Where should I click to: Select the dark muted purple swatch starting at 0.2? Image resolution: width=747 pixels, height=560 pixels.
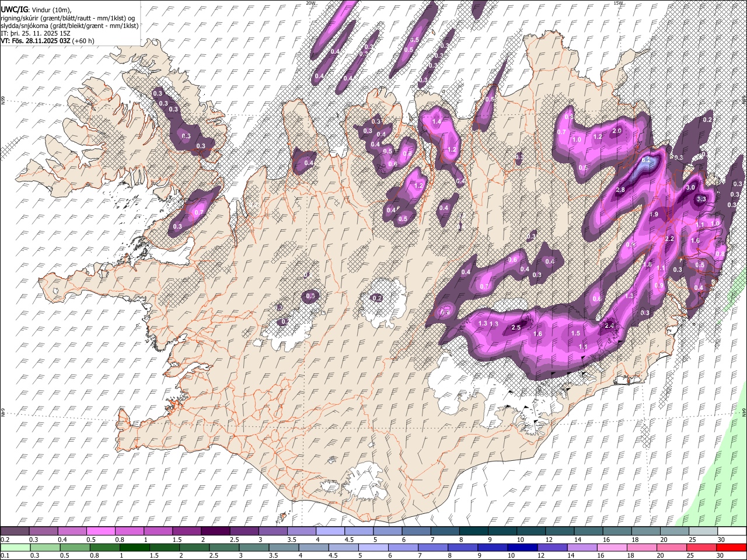[15, 531]
